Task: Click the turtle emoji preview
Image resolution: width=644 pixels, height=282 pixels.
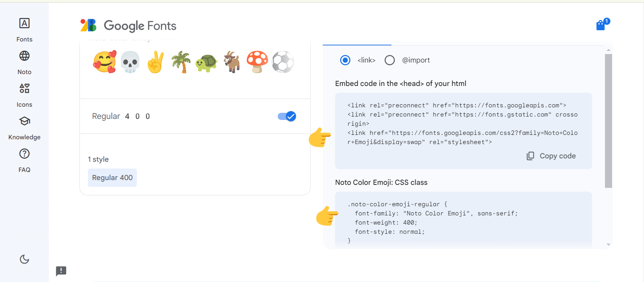Action: pos(206,63)
